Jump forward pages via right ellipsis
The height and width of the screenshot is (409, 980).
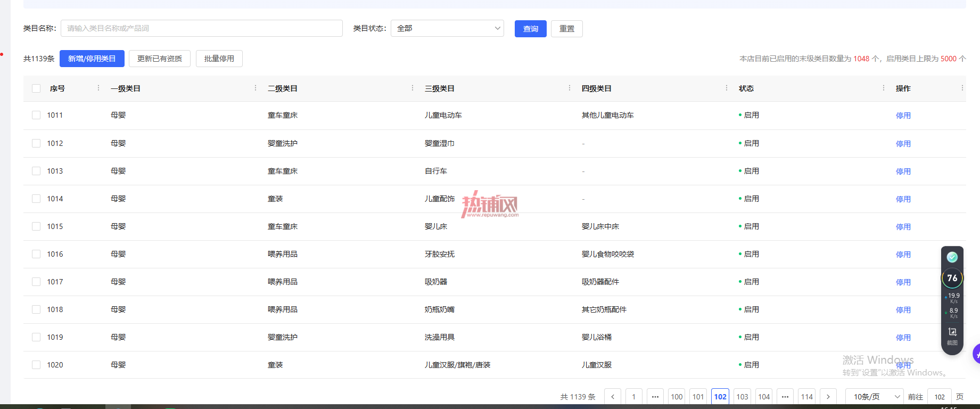[x=785, y=397]
